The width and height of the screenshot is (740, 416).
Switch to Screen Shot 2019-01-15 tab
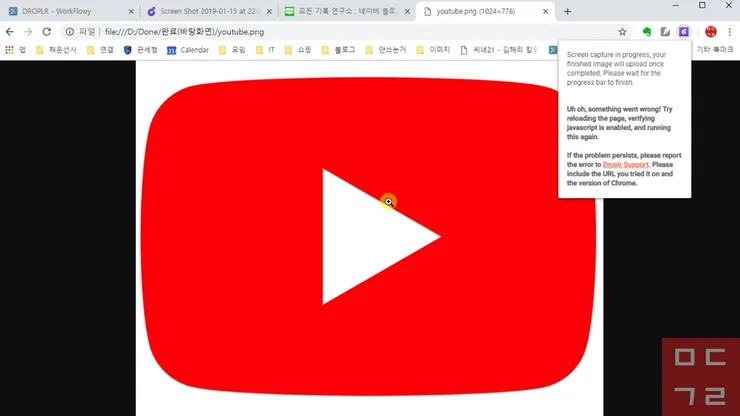tap(210, 11)
